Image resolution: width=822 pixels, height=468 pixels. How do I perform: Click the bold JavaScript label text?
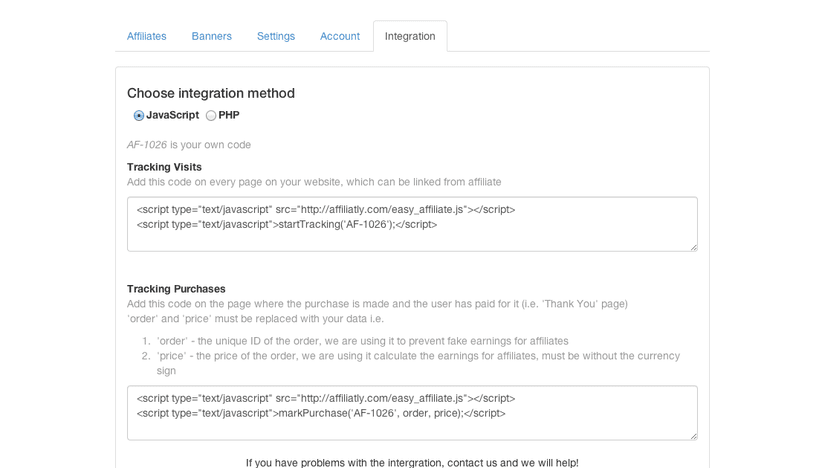tap(172, 115)
